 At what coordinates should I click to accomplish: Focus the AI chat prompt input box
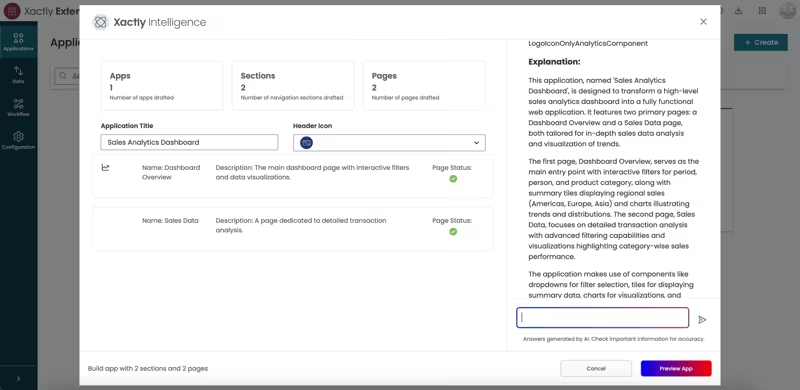tap(603, 318)
